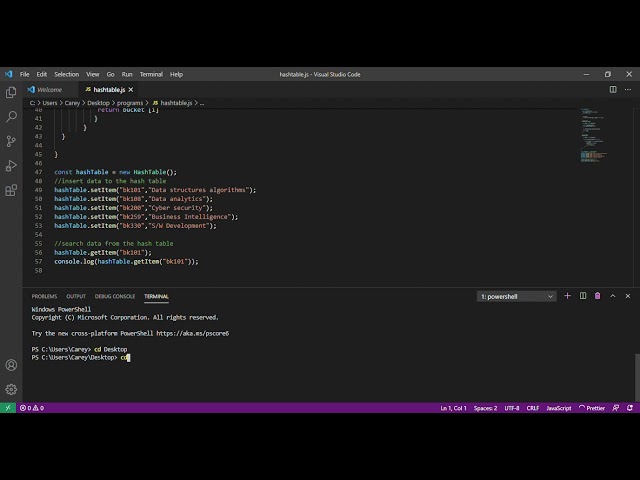Change the UTF-8 file encoding
640x480 pixels.
(512, 408)
